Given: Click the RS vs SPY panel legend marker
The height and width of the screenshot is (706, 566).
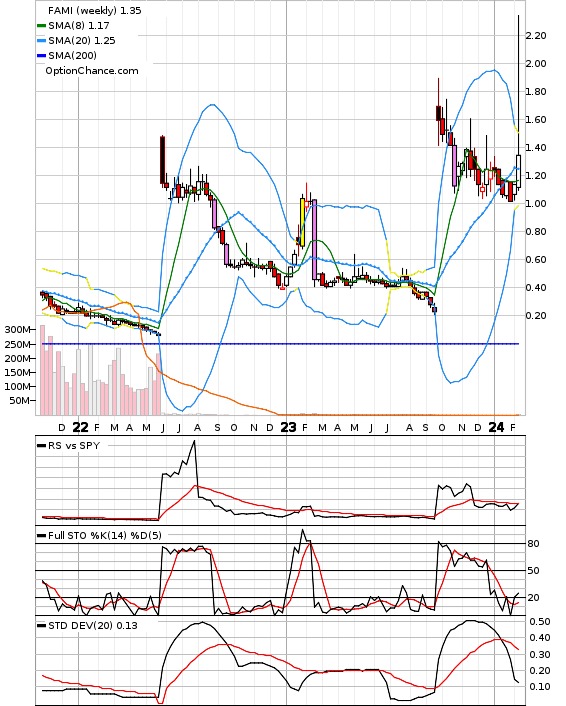Looking at the screenshot, I should point(41,446).
